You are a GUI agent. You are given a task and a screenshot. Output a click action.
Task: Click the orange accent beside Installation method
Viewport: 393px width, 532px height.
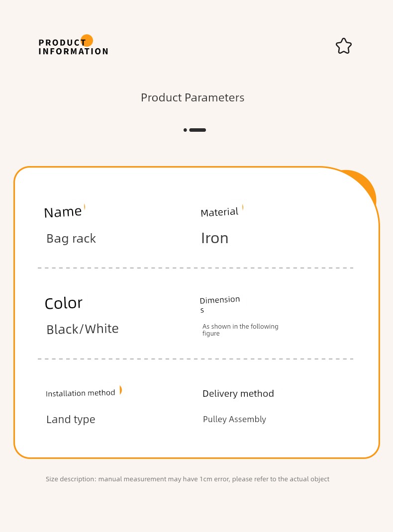coord(120,390)
